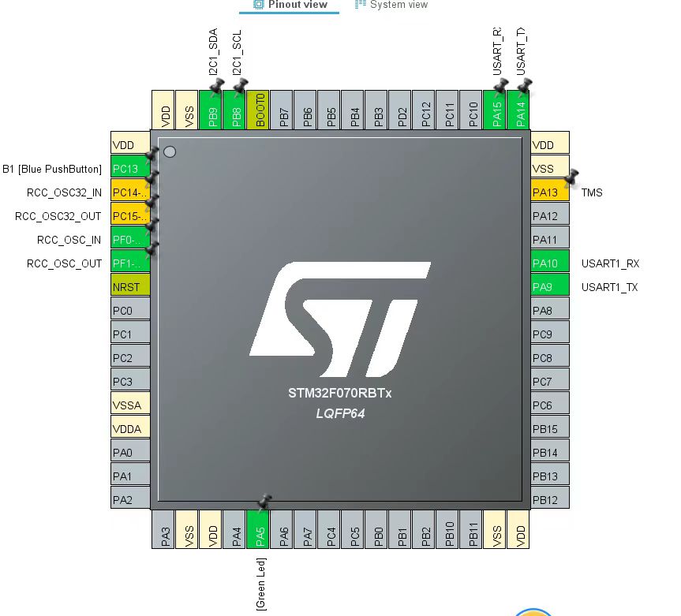Click pin PB3 on the chip
This screenshot has width=681, height=616.
376,110
